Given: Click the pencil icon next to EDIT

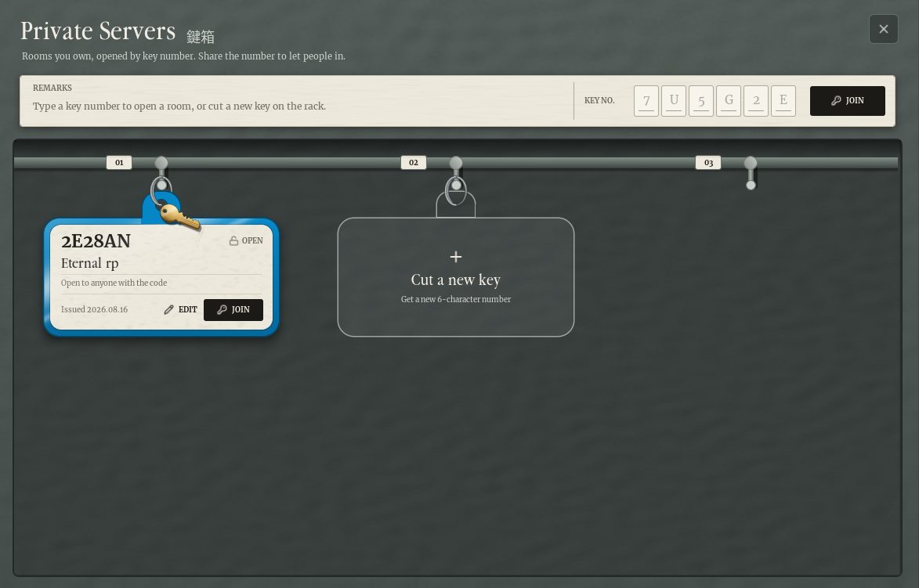Looking at the screenshot, I should pyautogui.click(x=168, y=310).
